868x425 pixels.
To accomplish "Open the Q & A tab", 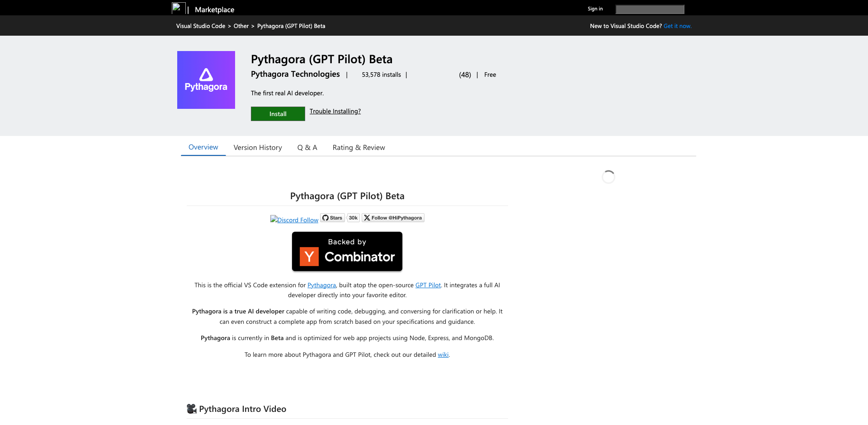I will (307, 148).
